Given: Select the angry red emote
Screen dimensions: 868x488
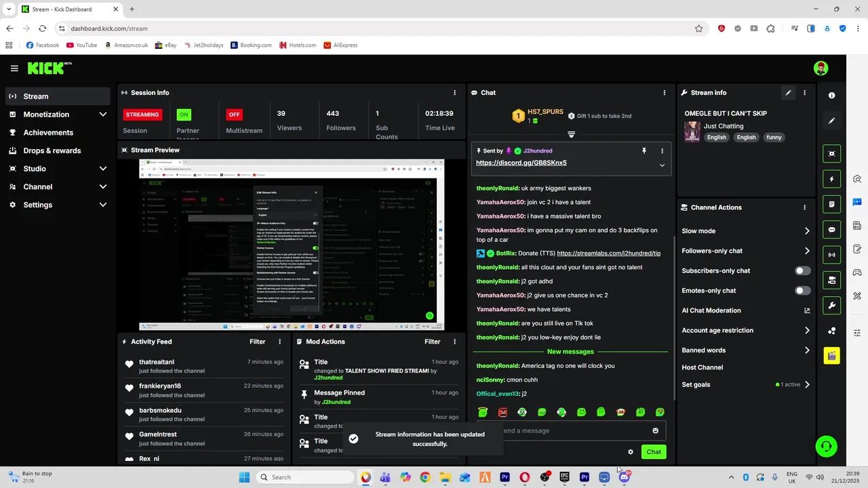Looking at the screenshot, I should pos(502,412).
